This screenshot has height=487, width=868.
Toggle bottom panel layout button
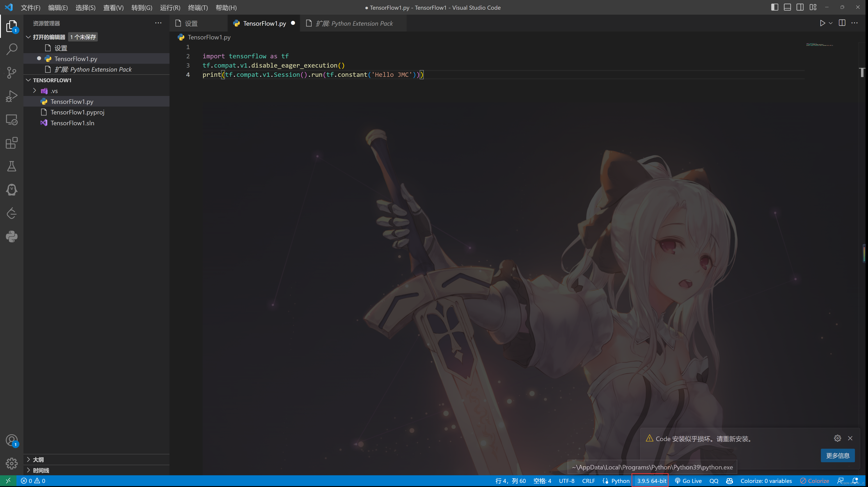point(787,7)
